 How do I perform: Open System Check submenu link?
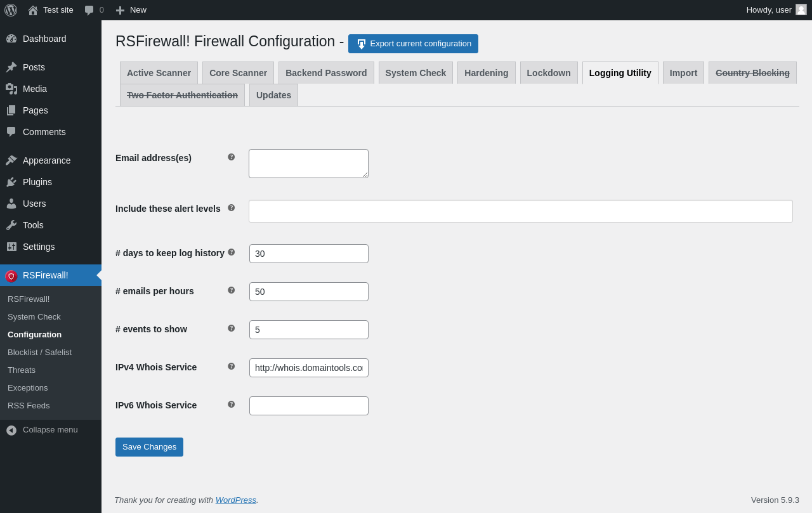pos(34,316)
